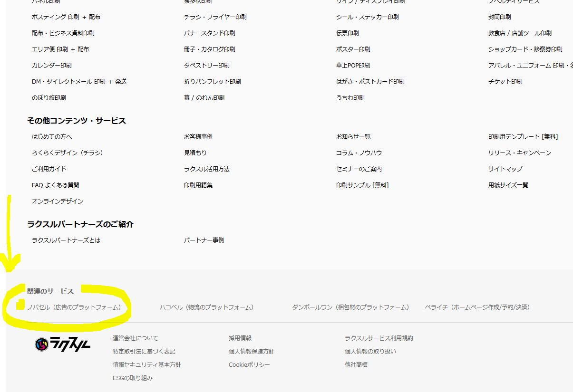
Task: Open ご利用ガイド link
Action: [49, 169]
